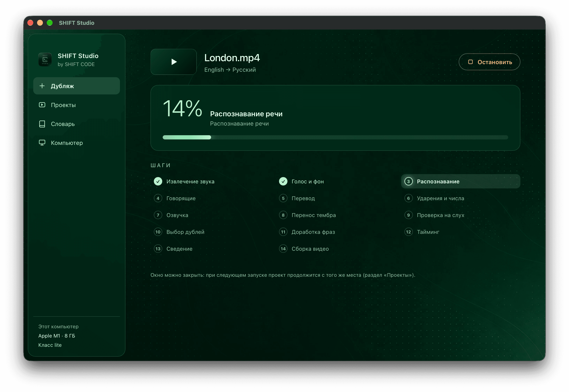The image size is (569, 392).
Task: Click step 3 circle icon for Распознавание
Action: (408, 181)
